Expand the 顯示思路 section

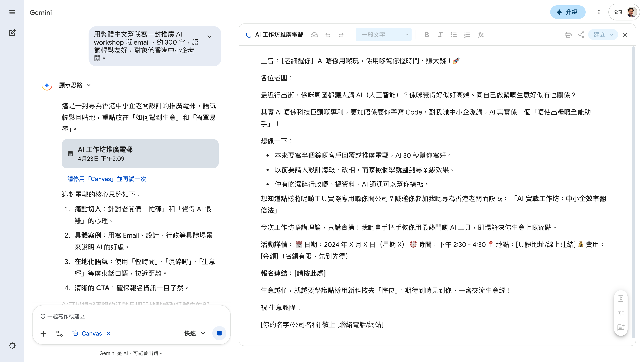74,85
